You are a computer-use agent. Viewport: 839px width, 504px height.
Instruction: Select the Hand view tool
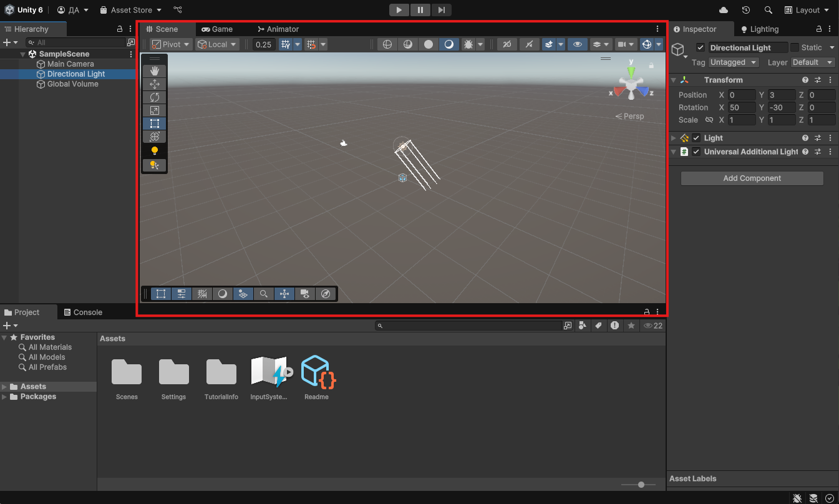pyautogui.click(x=154, y=71)
